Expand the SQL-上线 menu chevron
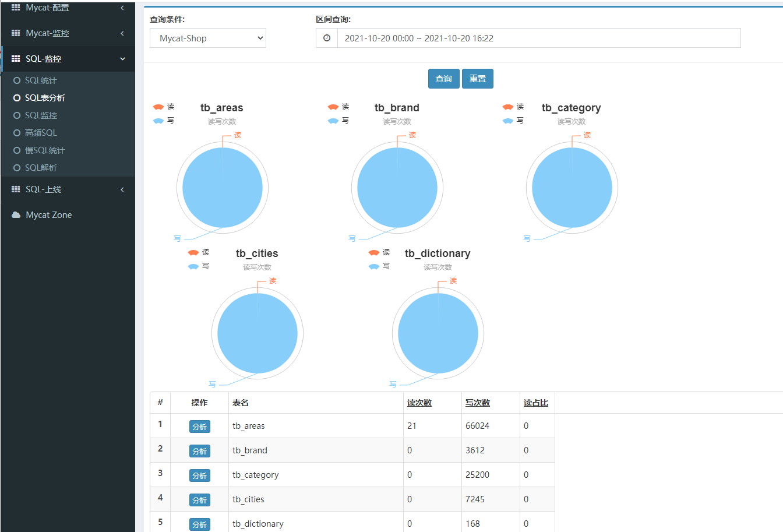 (122, 189)
